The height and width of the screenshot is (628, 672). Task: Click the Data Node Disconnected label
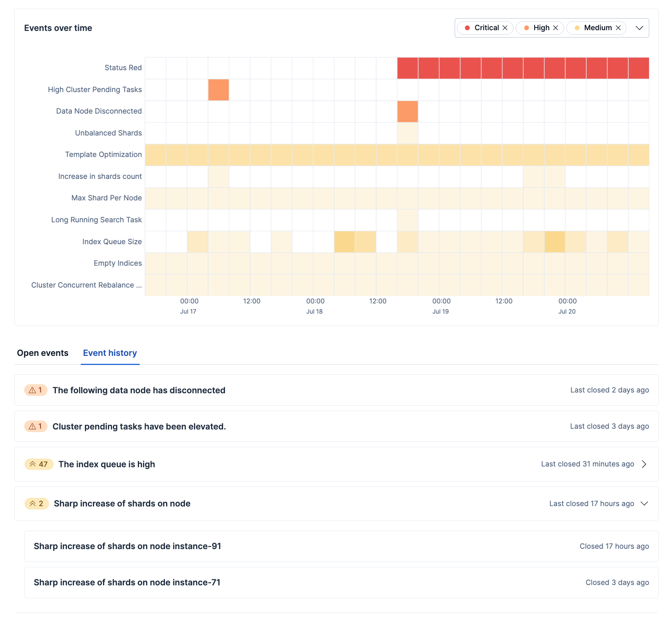pos(99,111)
